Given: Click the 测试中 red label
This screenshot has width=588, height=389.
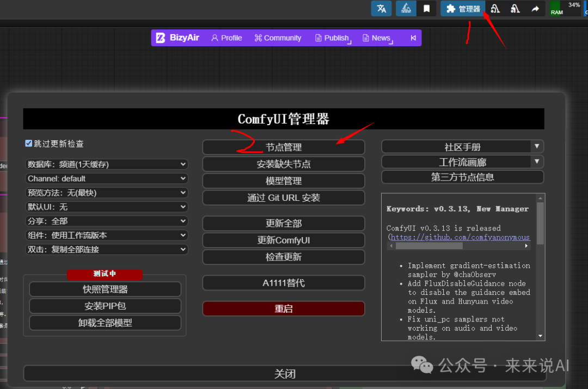Looking at the screenshot, I should click(105, 274).
